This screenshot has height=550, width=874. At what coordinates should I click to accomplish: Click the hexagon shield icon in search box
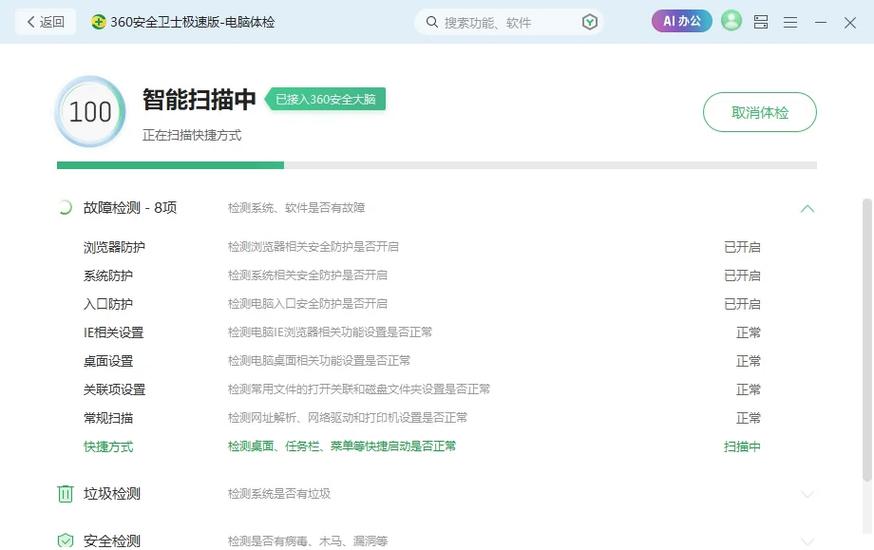(x=590, y=22)
